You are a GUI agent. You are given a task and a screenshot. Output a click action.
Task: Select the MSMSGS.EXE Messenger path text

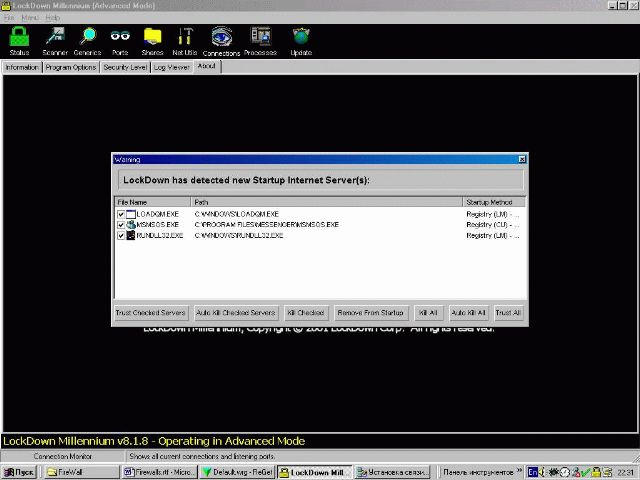tap(267, 225)
